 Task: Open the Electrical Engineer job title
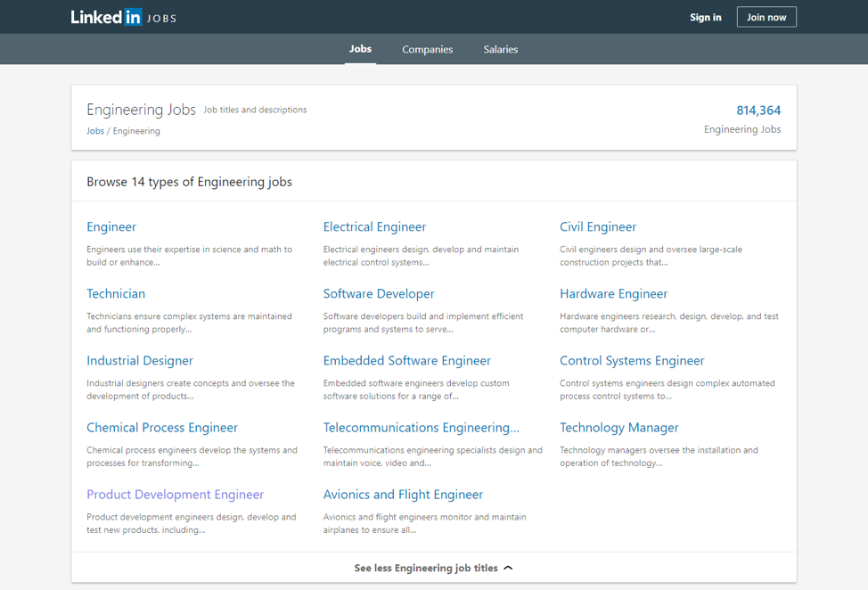(375, 227)
